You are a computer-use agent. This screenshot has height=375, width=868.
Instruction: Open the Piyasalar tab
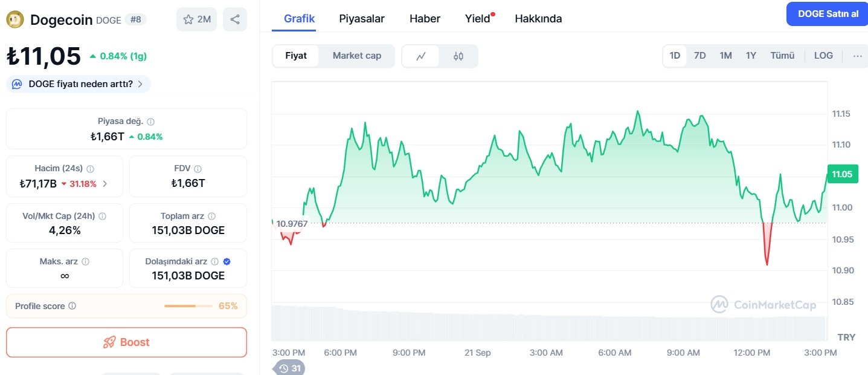(x=362, y=19)
